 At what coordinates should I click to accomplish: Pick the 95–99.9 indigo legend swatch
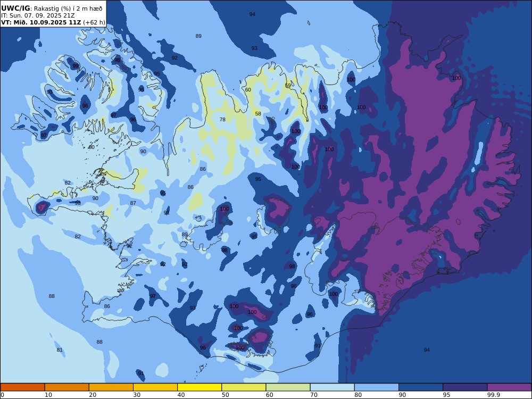click(465, 387)
